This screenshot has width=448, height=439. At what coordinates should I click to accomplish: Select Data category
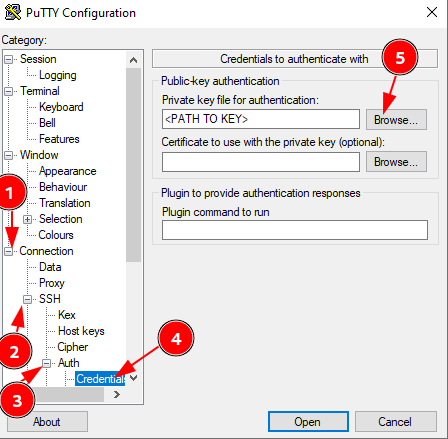(50, 267)
